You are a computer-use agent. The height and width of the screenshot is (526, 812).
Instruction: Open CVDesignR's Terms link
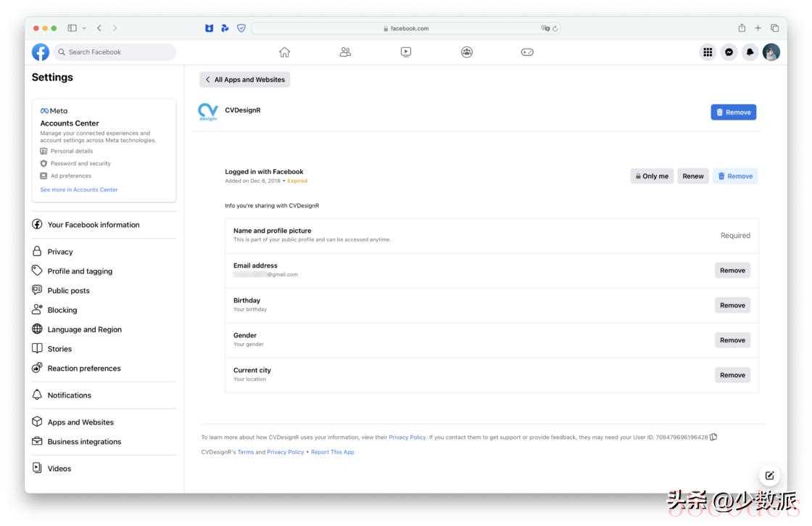246,452
